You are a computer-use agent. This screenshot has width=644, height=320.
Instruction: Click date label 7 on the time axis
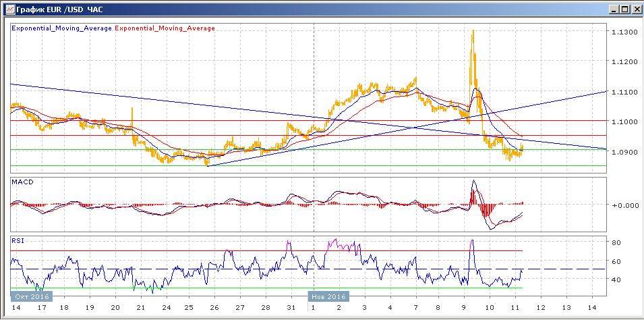point(415,308)
